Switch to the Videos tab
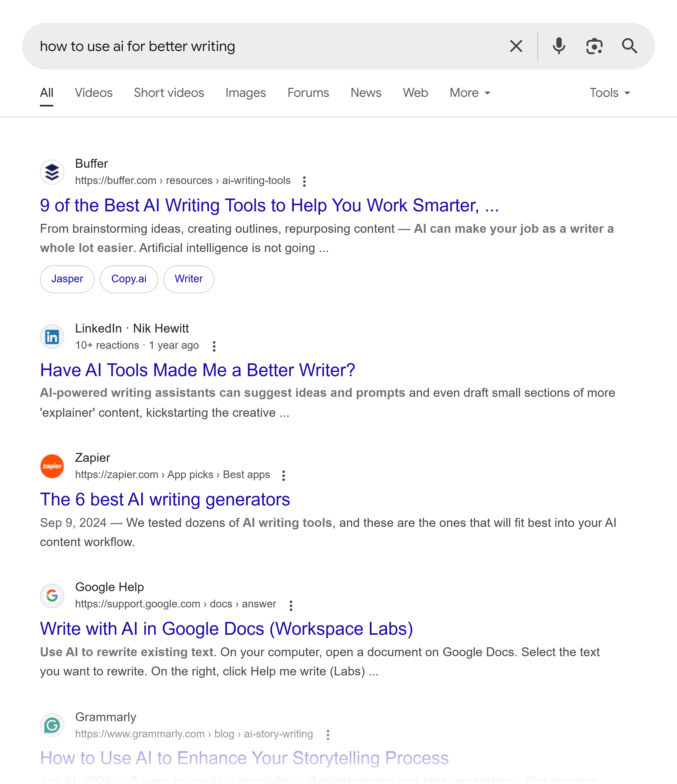The height and width of the screenshot is (784, 677). (93, 93)
